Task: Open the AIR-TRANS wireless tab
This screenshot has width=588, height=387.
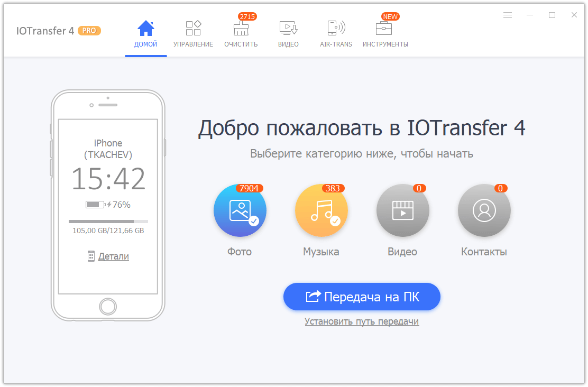Action: (336, 34)
